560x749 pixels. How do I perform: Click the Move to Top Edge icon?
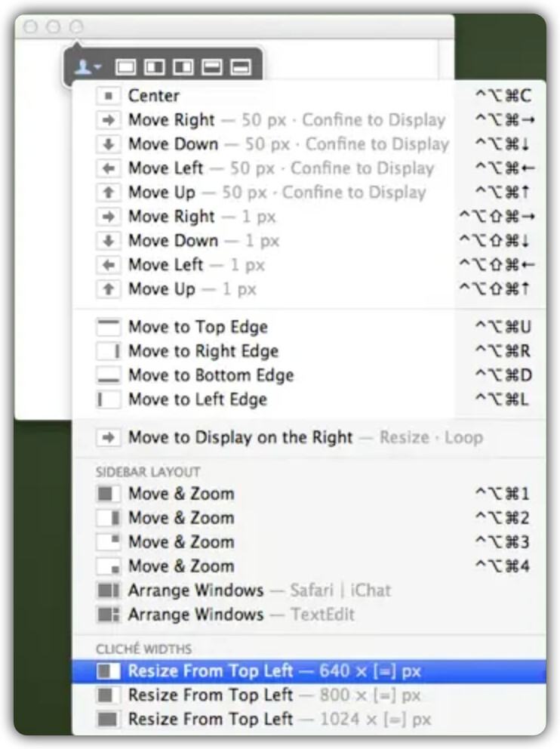pyautogui.click(x=109, y=327)
